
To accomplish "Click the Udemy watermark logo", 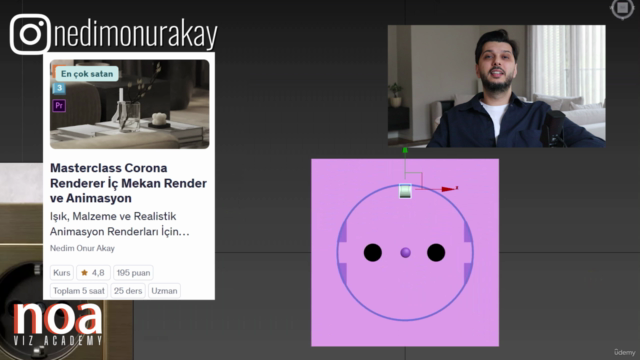I will click(x=624, y=352).
